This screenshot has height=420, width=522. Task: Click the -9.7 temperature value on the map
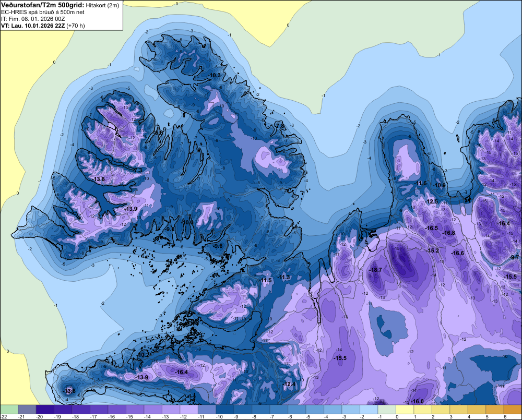coord(515,257)
